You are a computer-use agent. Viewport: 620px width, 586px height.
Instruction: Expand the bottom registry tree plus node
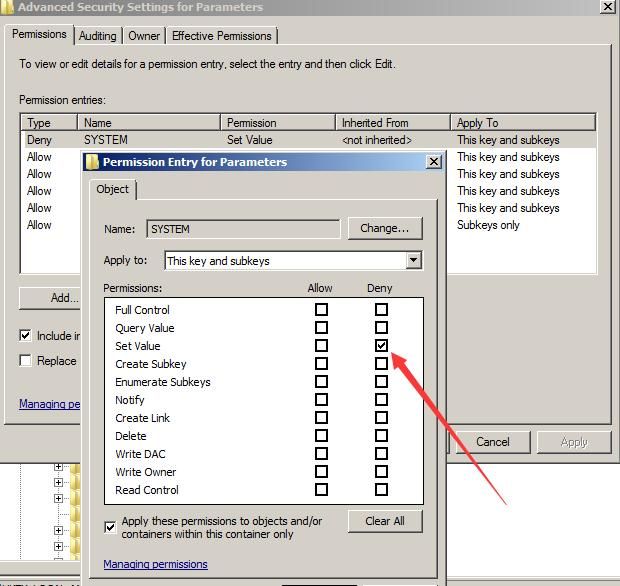pos(59,546)
